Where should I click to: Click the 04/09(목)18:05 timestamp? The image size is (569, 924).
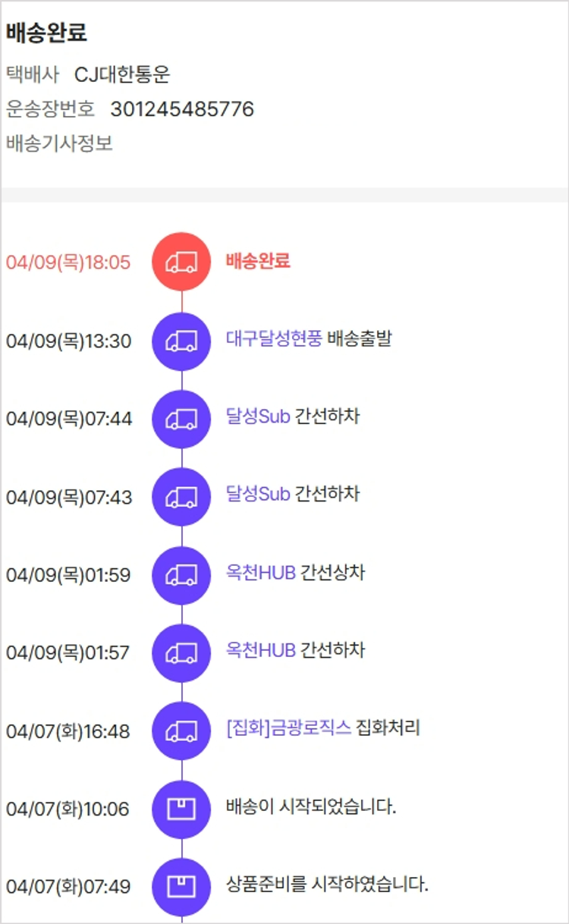point(68,262)
